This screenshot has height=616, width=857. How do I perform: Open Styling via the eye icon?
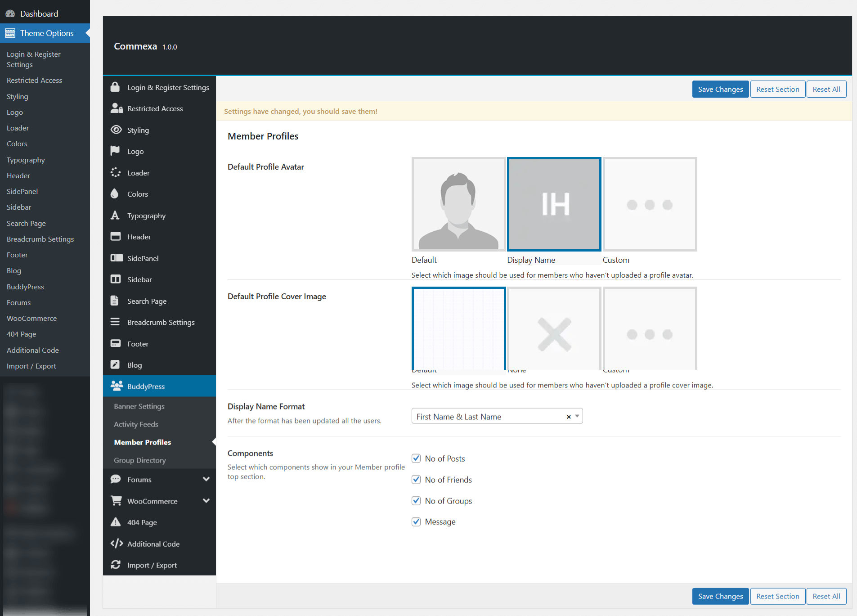(x=116, y=130)
